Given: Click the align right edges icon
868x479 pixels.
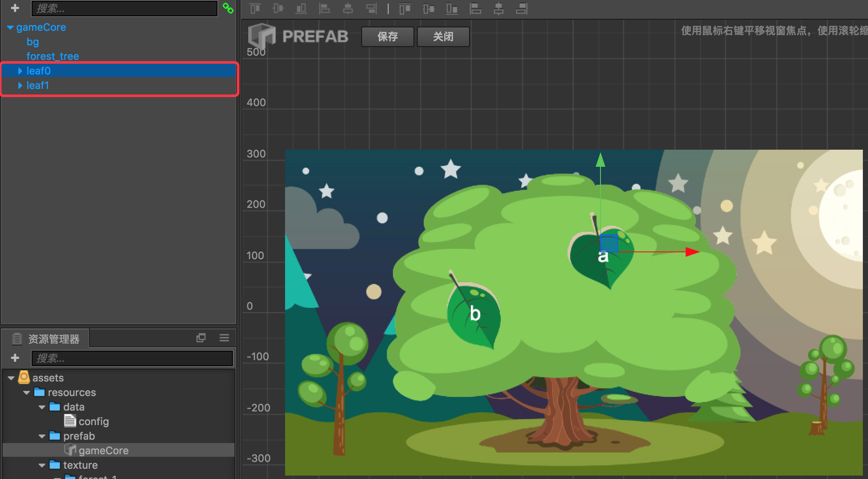Looking at the screenshot, I should [371, 8].
